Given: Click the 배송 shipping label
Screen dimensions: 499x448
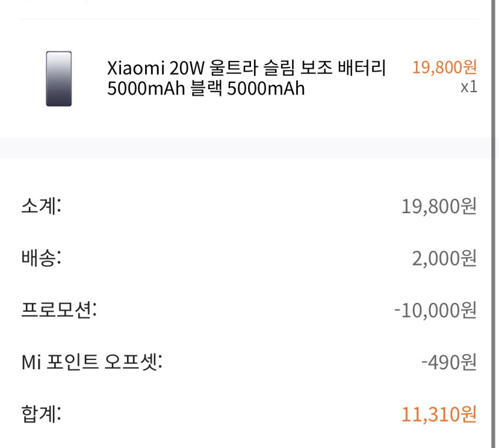Looking at the screenshot, I should pos(41,258).
